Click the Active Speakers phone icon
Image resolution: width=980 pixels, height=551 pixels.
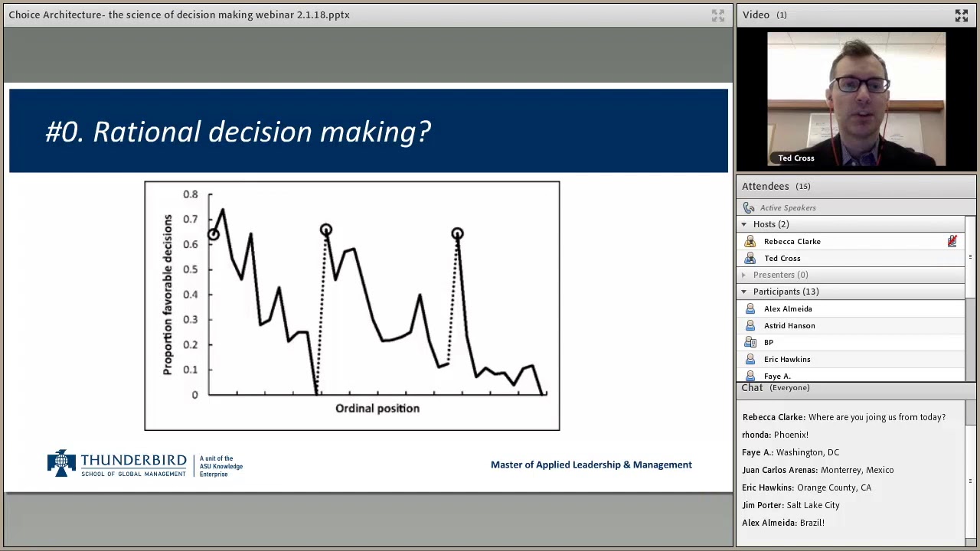point(749,207)
